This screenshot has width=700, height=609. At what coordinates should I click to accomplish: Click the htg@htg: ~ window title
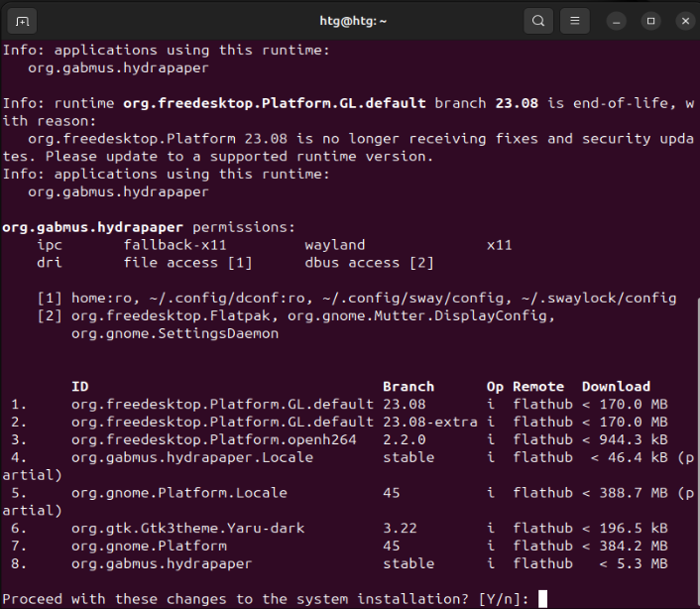point(353,21)
